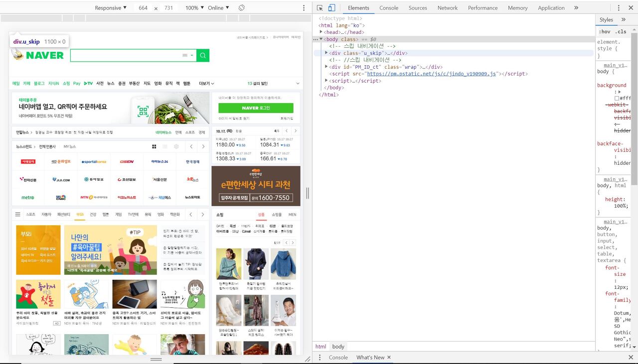
Task: Click next arrow in topic tabs row
Action: click(x=202, y=214)
